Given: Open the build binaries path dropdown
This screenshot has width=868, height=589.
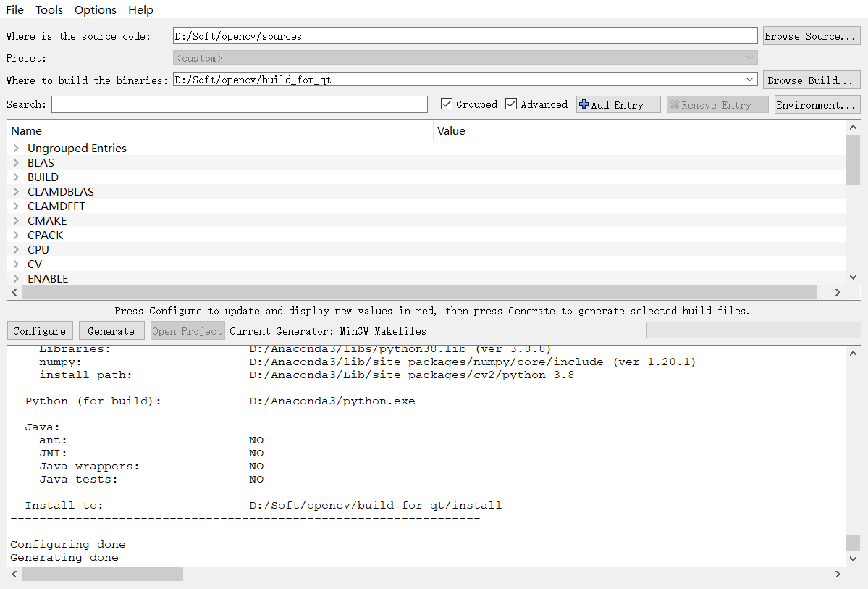Looking at the screenshot, I should [750, 80].
